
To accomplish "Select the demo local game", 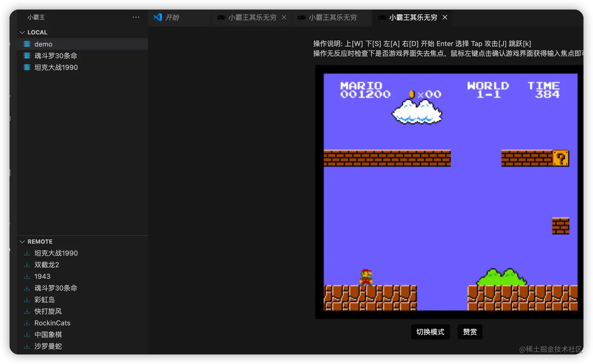I will [83, 44].
